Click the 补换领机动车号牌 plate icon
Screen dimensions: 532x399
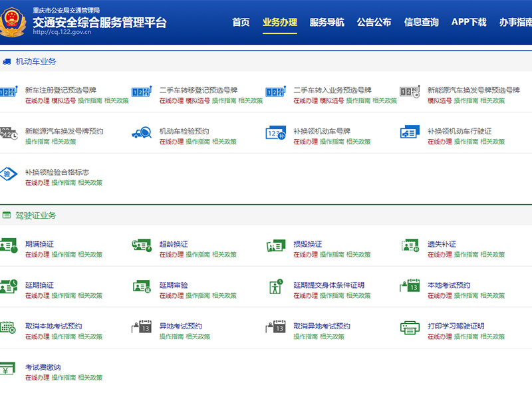point(275,134)
